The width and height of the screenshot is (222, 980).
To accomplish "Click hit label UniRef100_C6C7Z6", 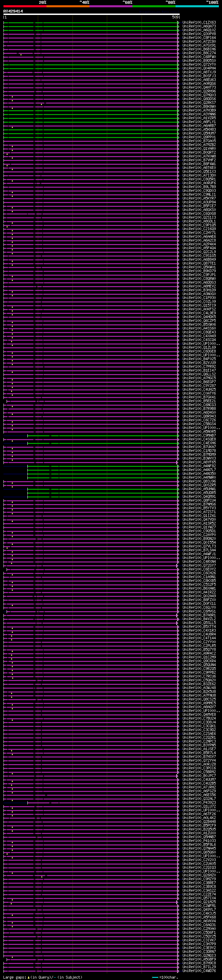I will pyautogui.click(x=199, y=420).
